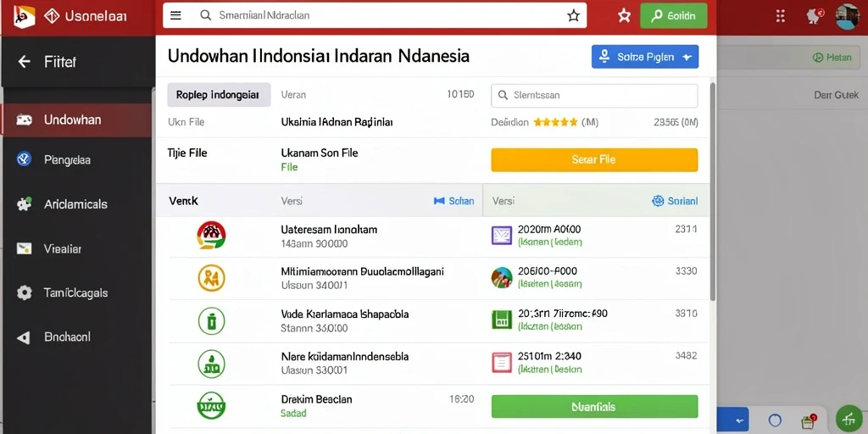Screen dimensions: 868x434
Task: Open Drekim Beaclan entry
Action: [x=316, y=399]
